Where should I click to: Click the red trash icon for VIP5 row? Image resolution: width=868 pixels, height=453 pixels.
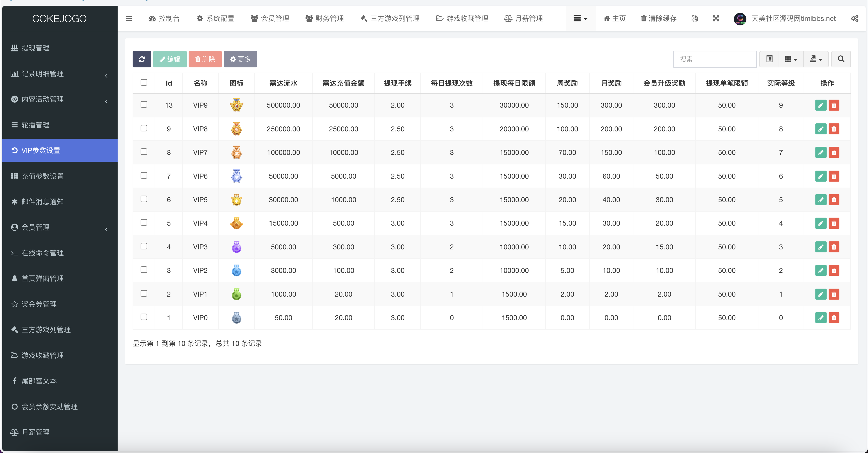tap(834, 200)
